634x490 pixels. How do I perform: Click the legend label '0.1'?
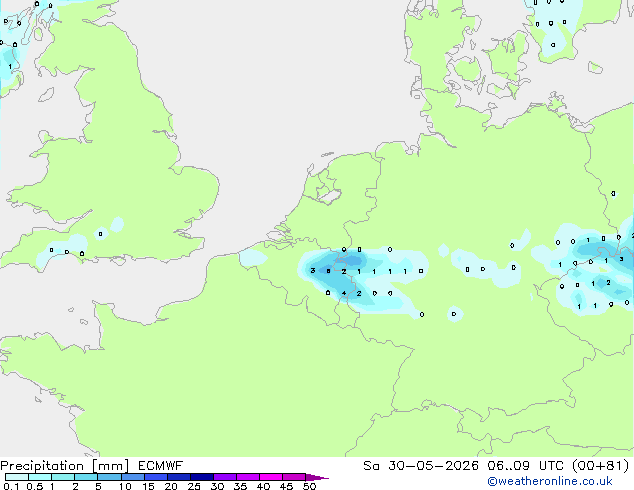point(12,486)
